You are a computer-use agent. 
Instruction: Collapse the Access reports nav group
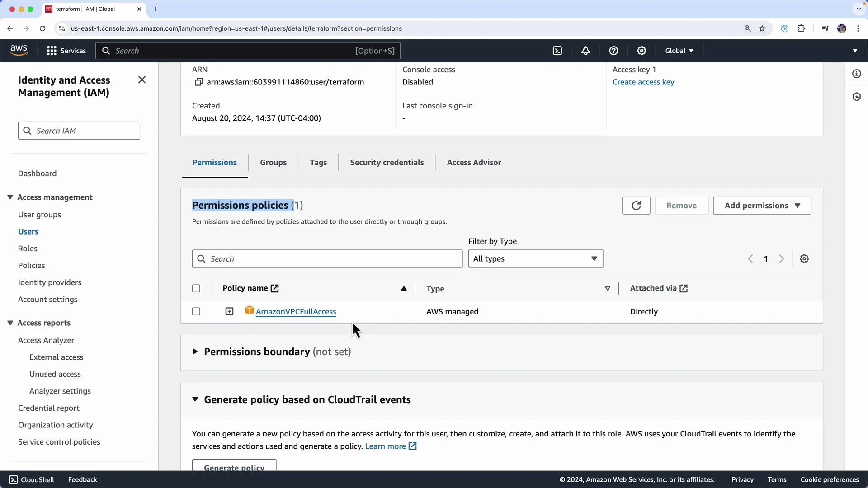tap(10, 323)
